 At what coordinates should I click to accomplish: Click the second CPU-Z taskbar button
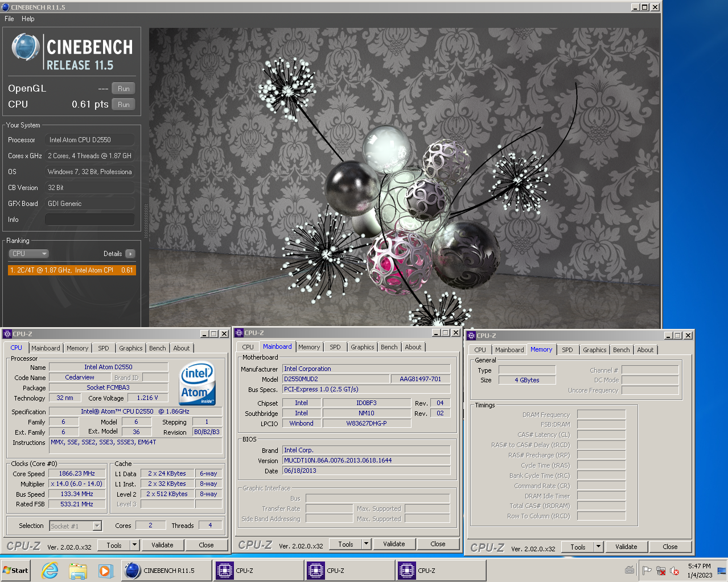tap(350, 571)
